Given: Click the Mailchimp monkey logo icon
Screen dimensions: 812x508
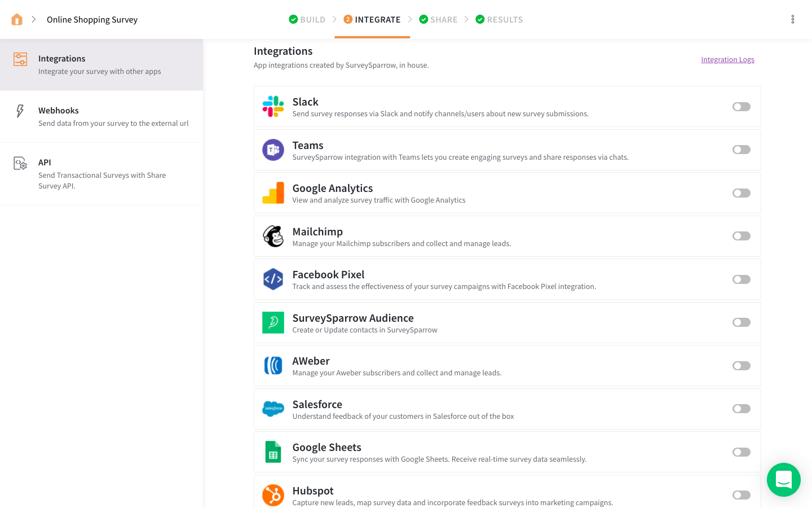Looking at the screenshot, I should (x=273, y=236).
